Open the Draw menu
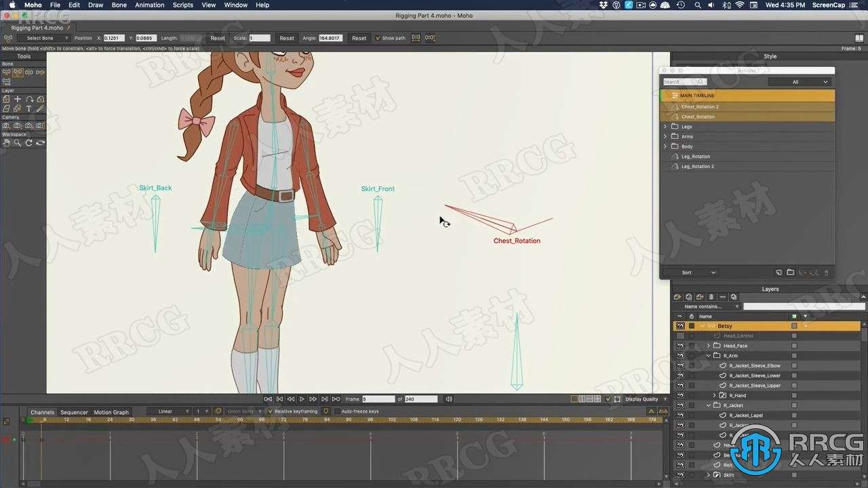Image resolution: width=868 pixels, height=488 pixels. point(96,5)
